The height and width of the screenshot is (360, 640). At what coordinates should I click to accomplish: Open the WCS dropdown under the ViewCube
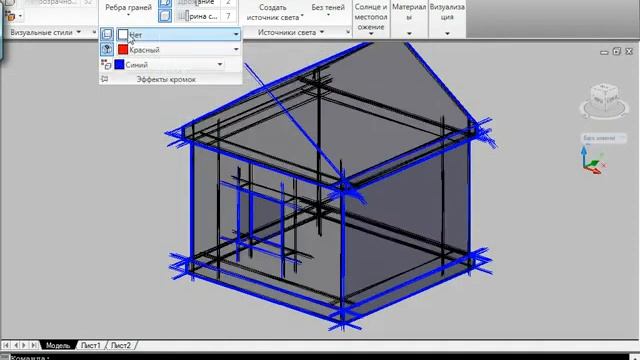pos(603,138)
